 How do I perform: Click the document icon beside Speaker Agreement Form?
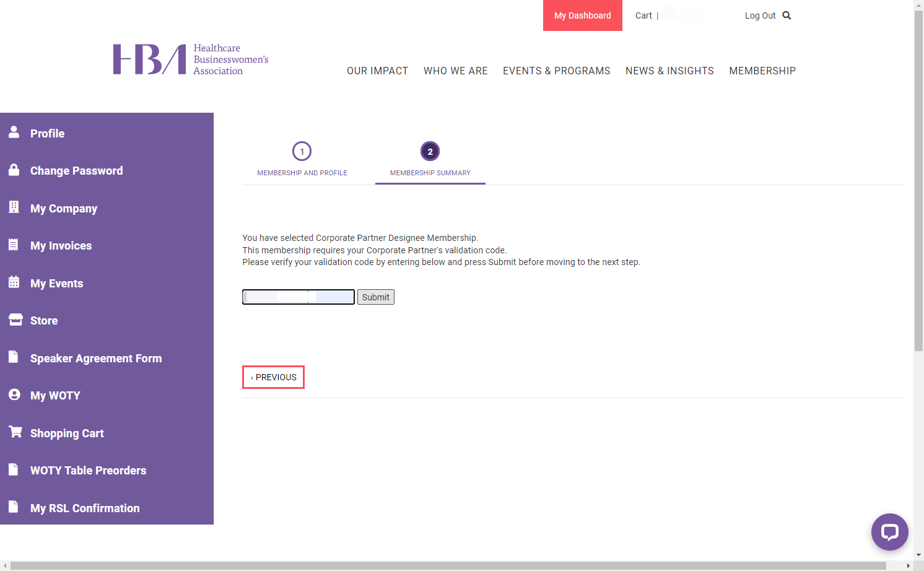coord(13,357)
